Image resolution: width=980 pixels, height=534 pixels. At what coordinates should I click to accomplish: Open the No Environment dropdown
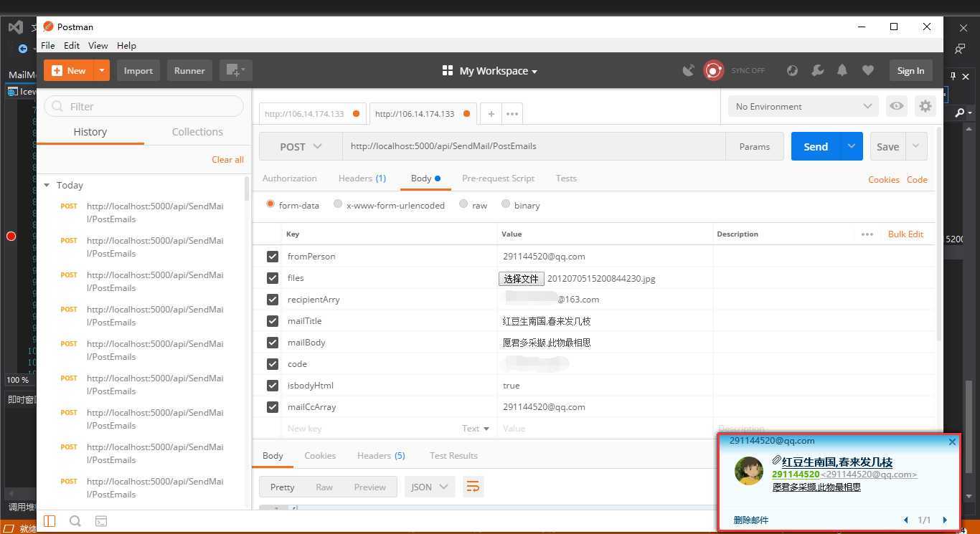click(803, 106)
